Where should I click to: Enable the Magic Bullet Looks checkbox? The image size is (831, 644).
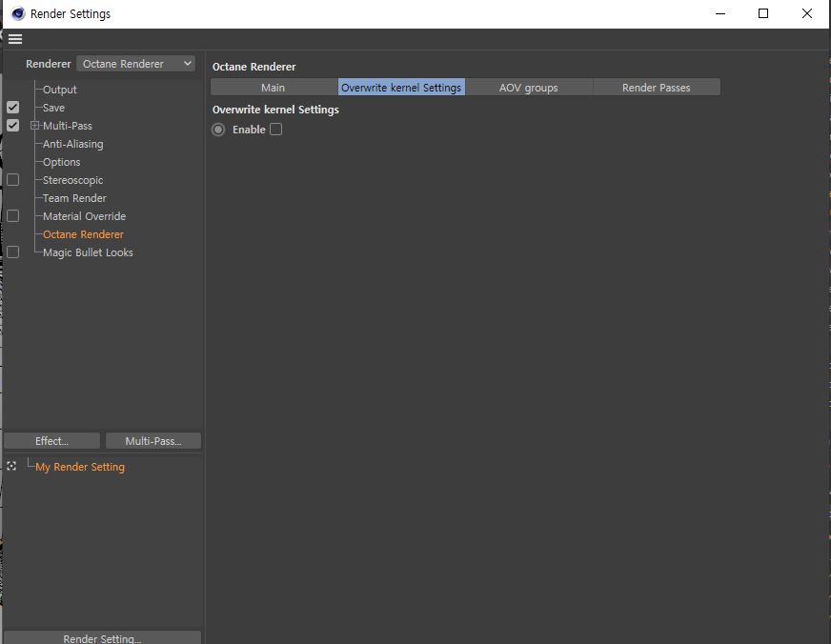click(x=12, y=252)
